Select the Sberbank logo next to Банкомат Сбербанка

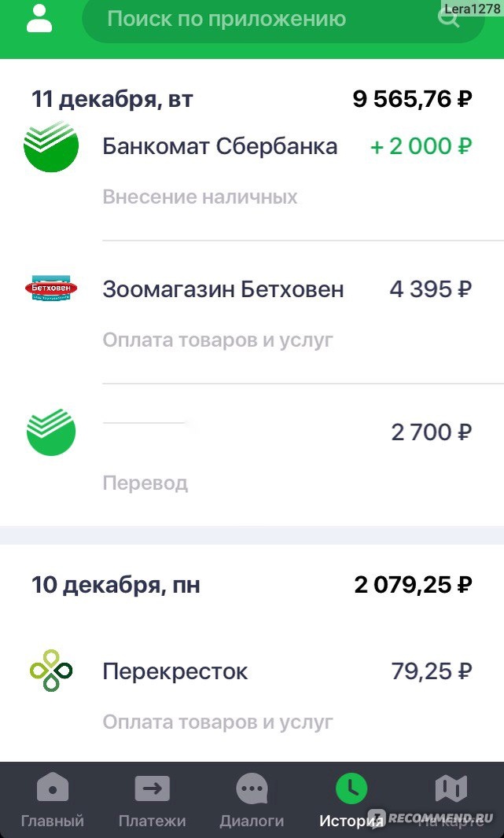(x=50, y=145)
